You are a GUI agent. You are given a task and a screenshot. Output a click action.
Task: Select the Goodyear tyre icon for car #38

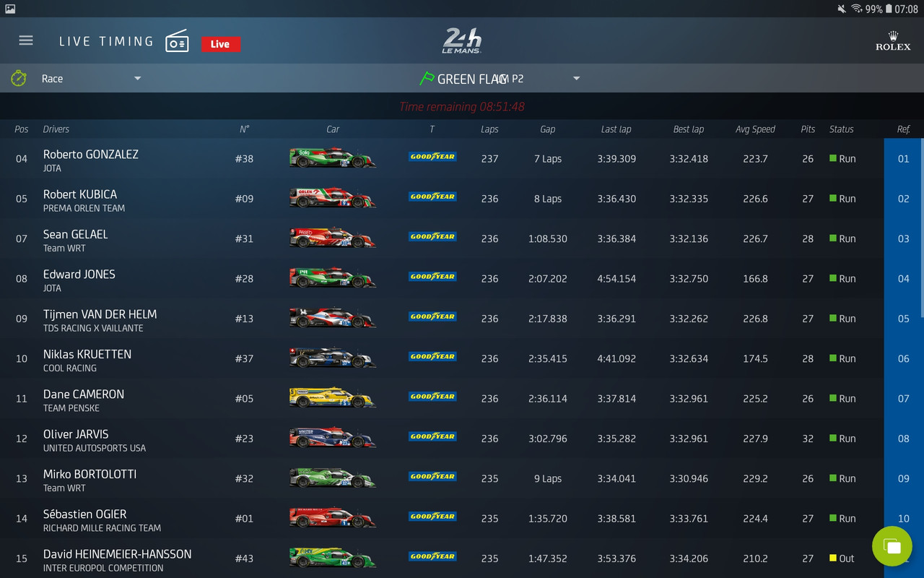[432, 156]
